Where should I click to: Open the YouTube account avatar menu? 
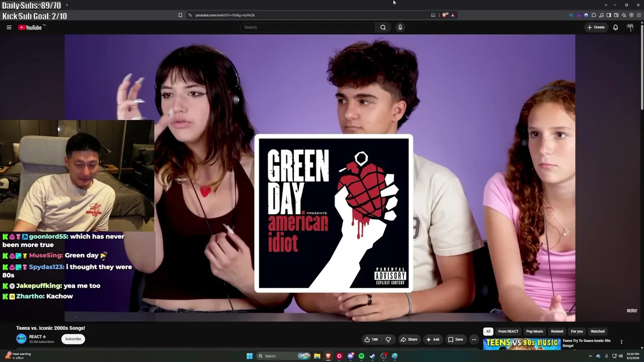click(x=630, y=27)
